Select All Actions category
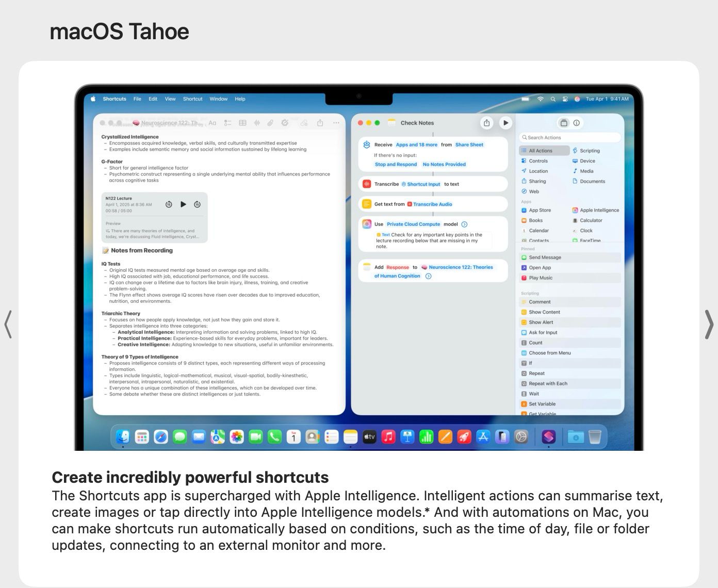Screen dimensions: 718x588 click(x=540, y=151)
